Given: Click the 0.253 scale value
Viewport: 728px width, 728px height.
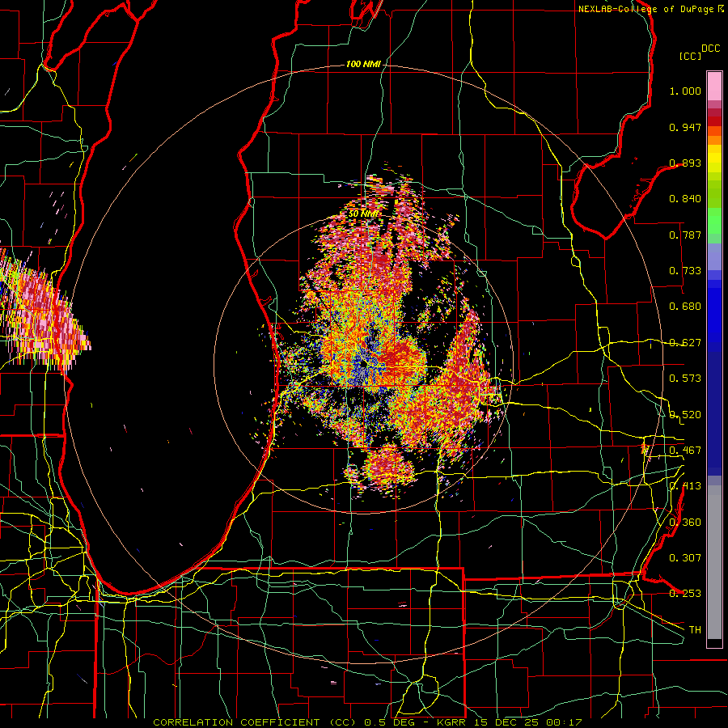Looking at the screenshot, I should [685, 594].
